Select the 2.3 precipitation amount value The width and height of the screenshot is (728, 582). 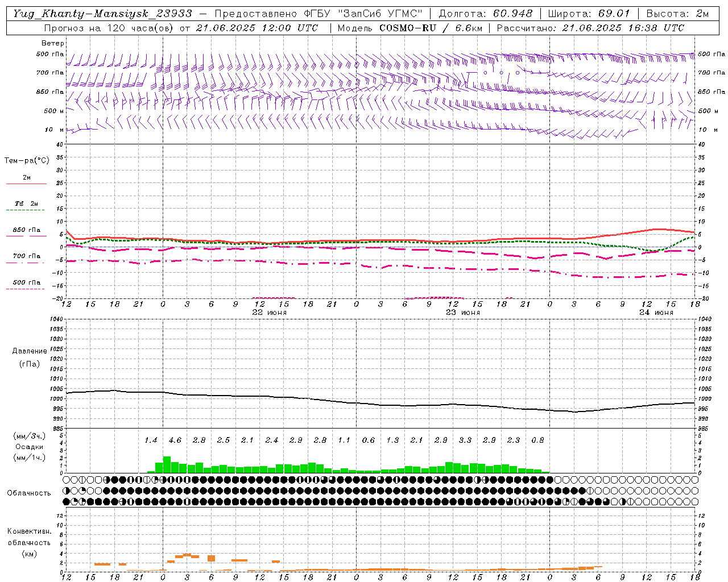click(x=514, y=440)
